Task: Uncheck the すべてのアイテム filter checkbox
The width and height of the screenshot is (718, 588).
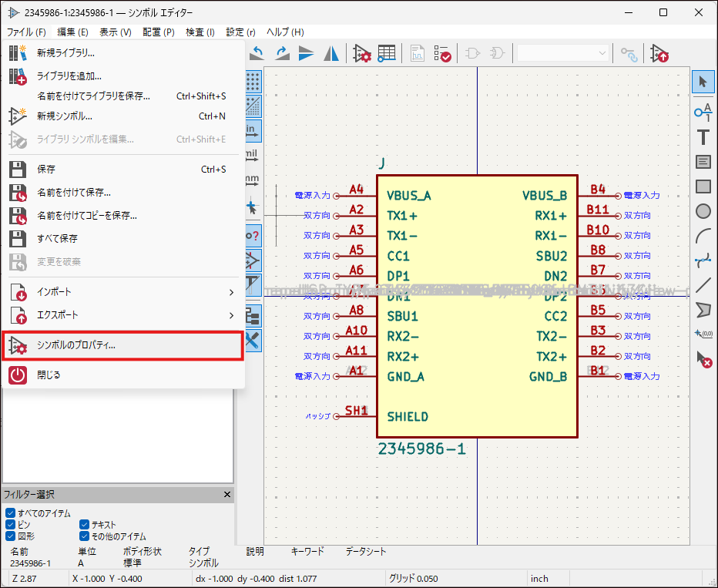Action: tap(10, 513)
